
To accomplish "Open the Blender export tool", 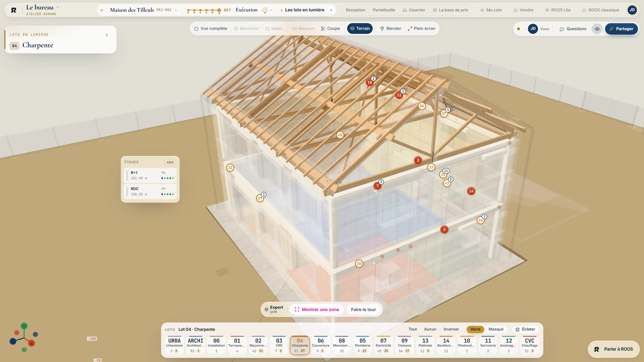I will coord(390,29).
